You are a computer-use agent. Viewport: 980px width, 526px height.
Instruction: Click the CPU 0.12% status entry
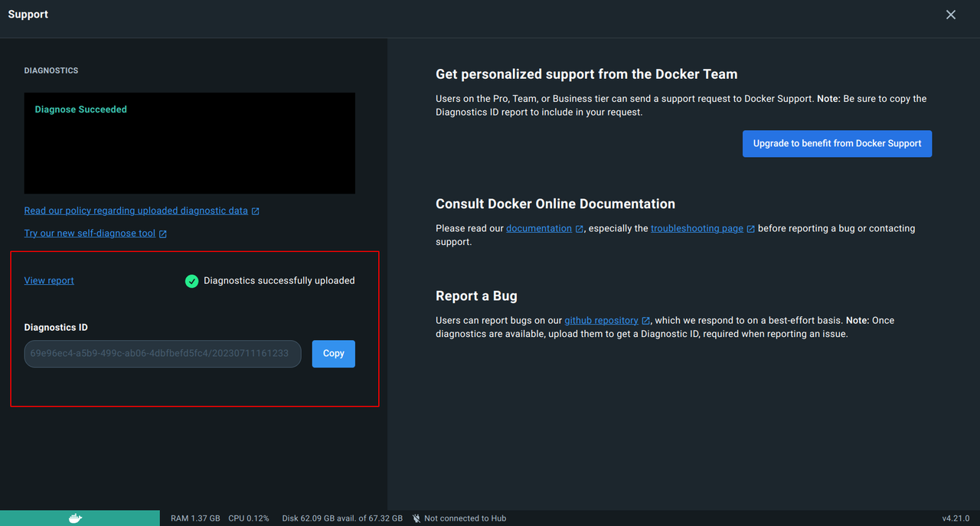point(249,518)
